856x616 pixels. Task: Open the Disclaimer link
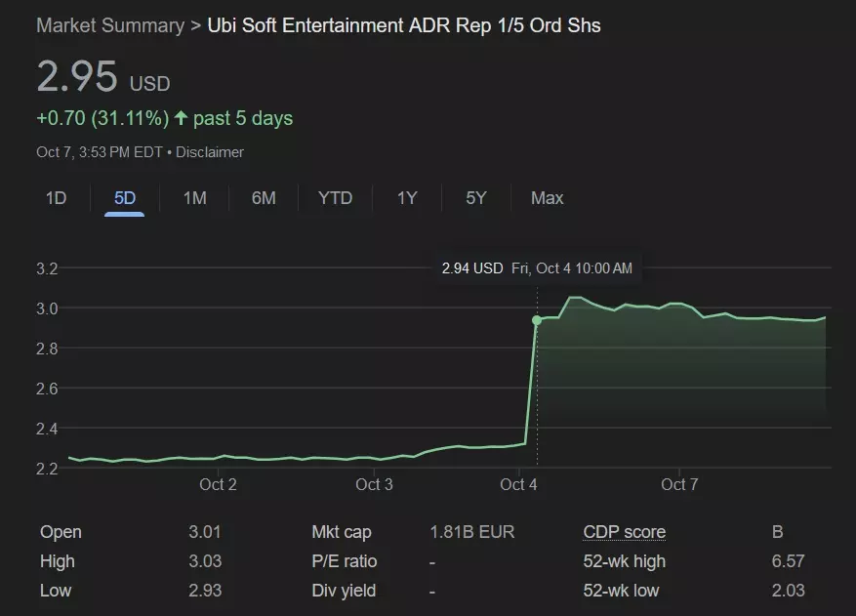pos(208,152)
